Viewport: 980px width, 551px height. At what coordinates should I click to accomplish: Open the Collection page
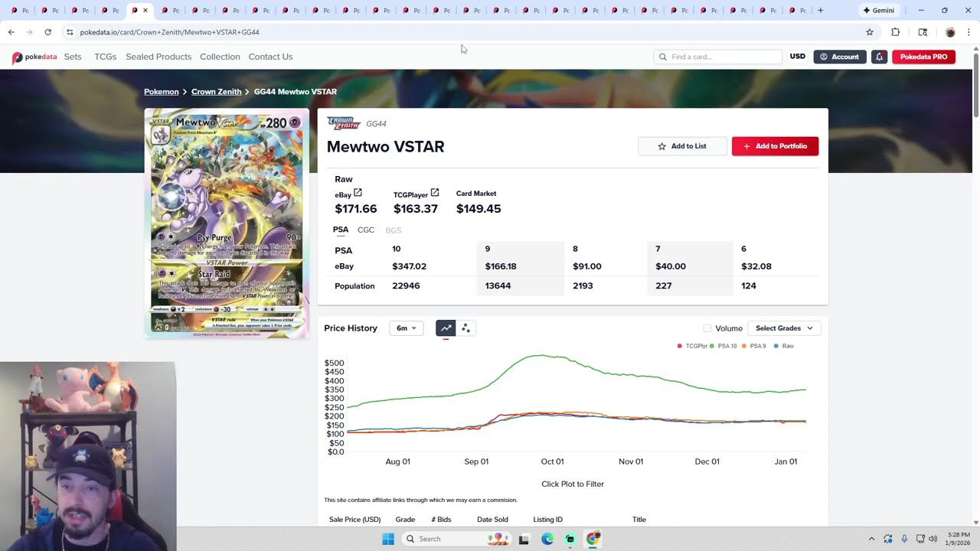pyautogui.click(x=220, y=57)
